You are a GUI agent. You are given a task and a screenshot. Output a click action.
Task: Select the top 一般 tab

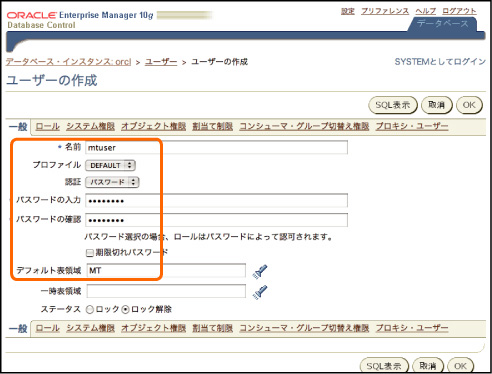pyautogui.click(x=18, y=127)
